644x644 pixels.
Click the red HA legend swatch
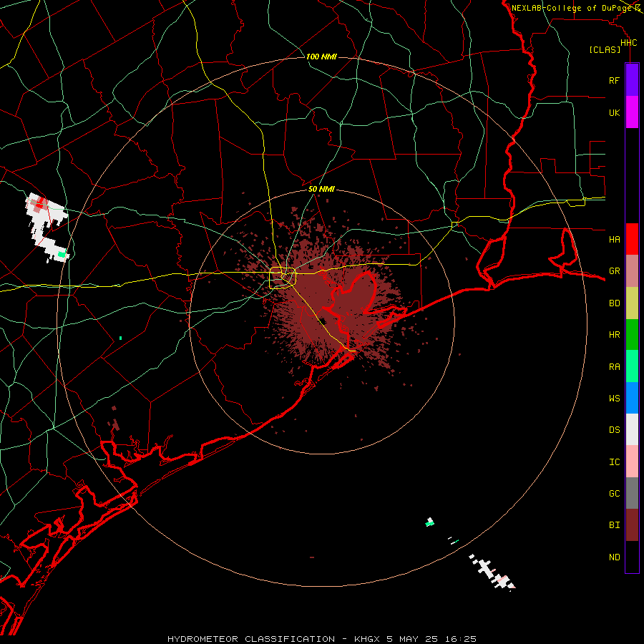(x=632, y=239)
